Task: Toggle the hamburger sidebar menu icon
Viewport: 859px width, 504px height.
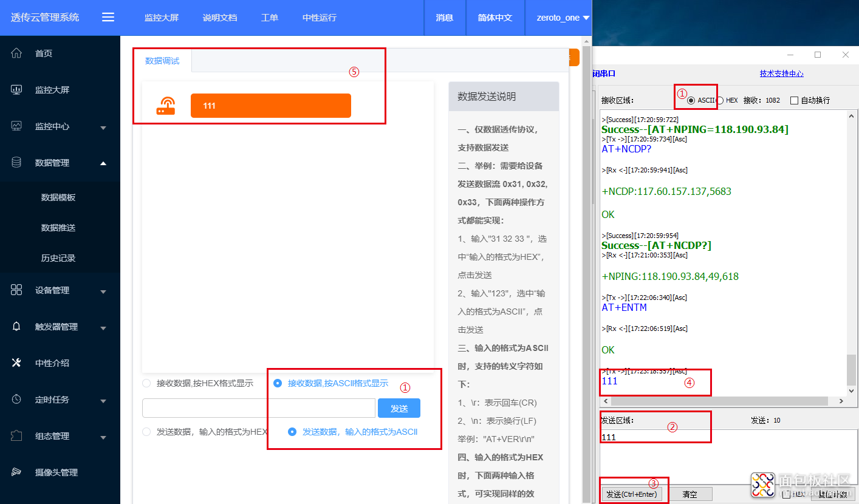Action: (108, 18)
